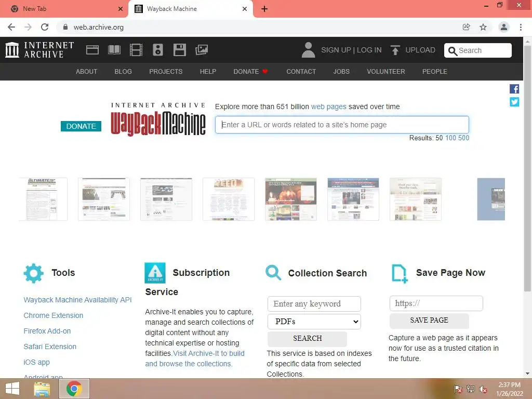Open the Images collection icon
532x399 pixels.
(202, 50)
